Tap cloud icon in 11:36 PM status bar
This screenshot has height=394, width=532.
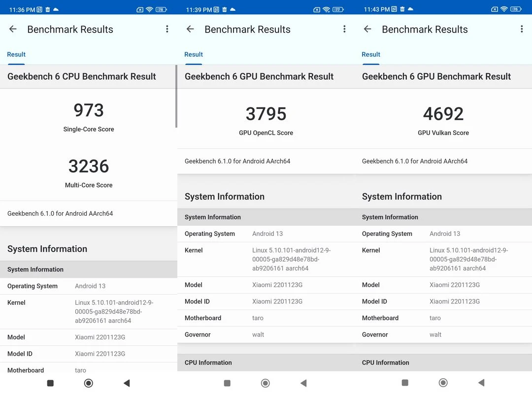(x=56, y=9)
